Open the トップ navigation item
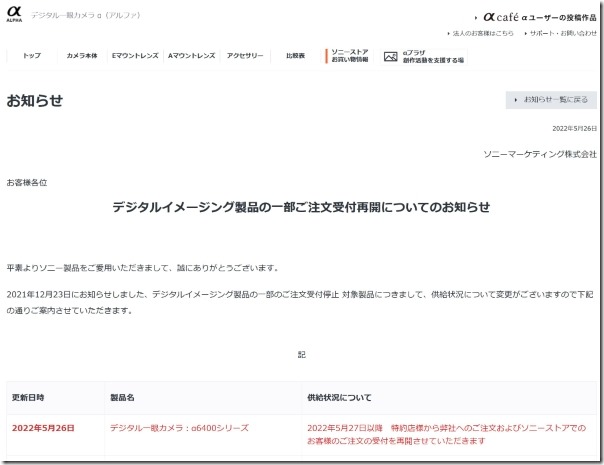 coord(32,55)
